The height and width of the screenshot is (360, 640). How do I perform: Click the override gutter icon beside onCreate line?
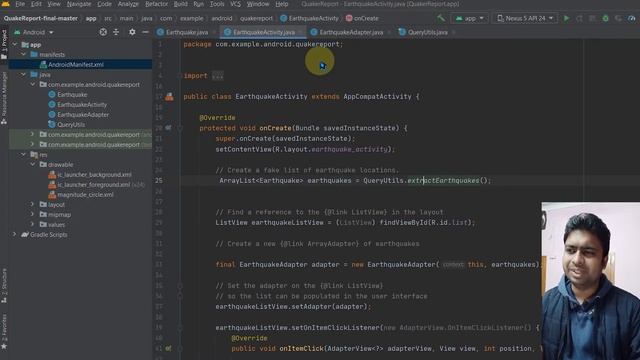point(168,128)
